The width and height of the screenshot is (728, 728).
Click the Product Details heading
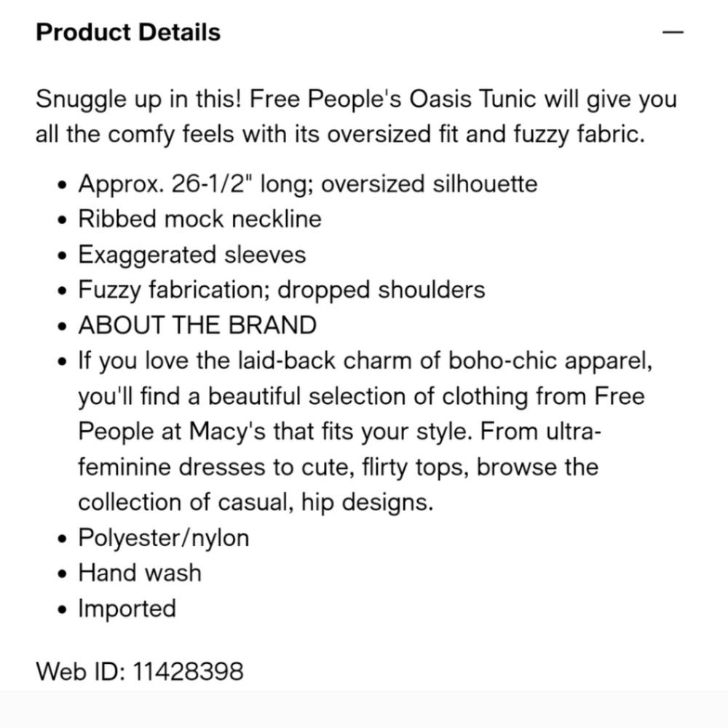[x=128, y=33]
